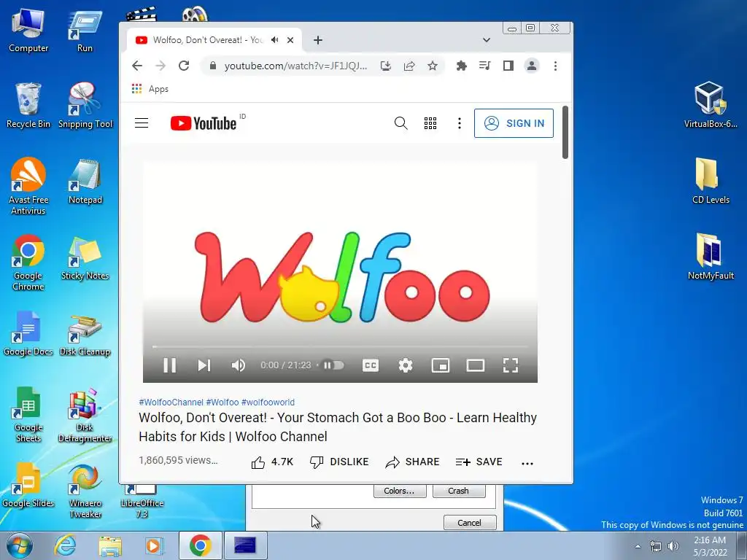Image resolution: width=747 pixels, height=560 pixels.
Task: Click DISLIKE on the video
Action: [339, 462]
